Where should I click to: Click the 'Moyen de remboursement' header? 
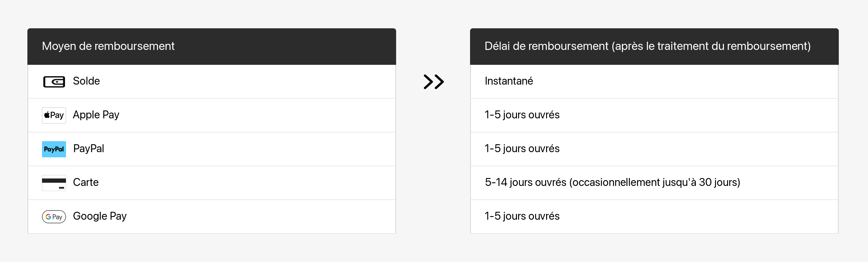tap(108, 46)
